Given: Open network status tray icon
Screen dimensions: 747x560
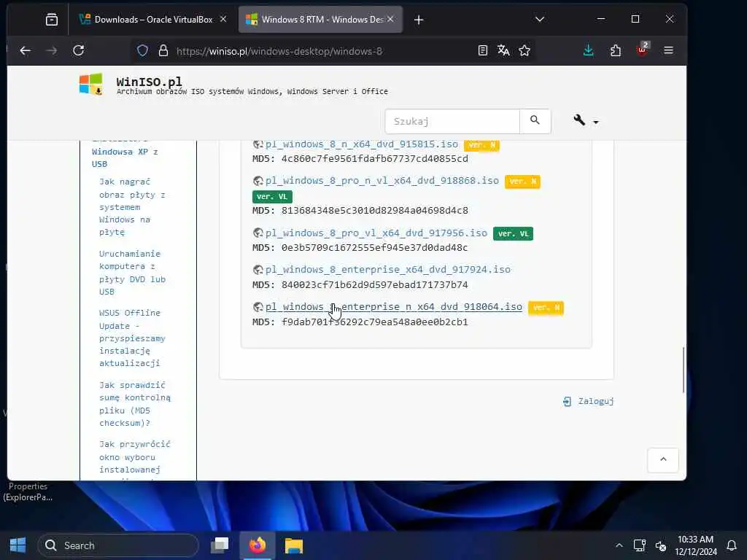Looking at the screenshot, I should coord(639,545).
